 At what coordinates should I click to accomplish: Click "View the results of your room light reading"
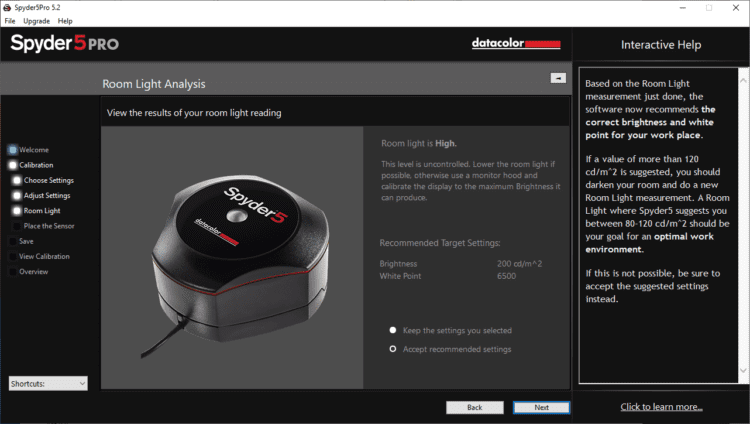[x=194, y=113]
